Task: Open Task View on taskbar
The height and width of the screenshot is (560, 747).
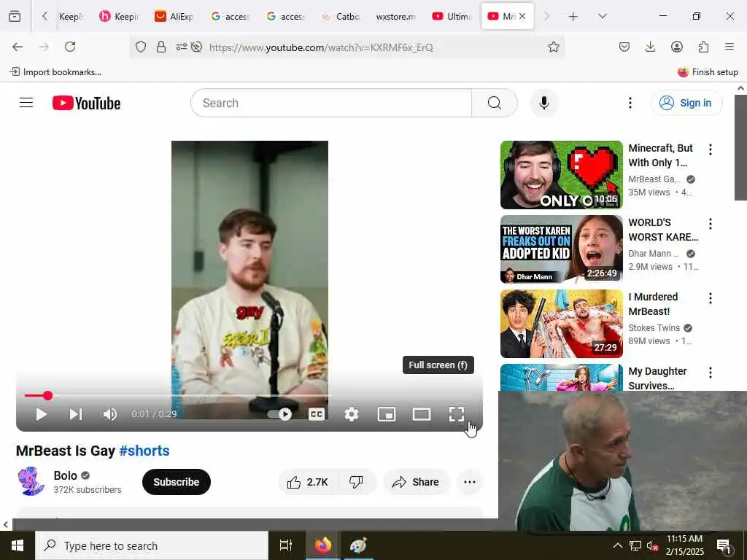Action: coord(286,545)
